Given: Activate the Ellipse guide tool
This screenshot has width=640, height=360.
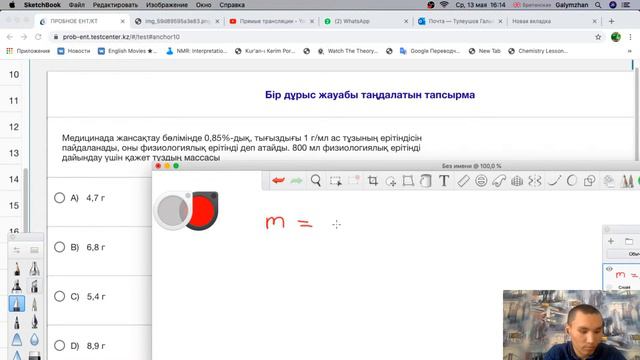Looking at the screenshot, I should tap(481, 180).
